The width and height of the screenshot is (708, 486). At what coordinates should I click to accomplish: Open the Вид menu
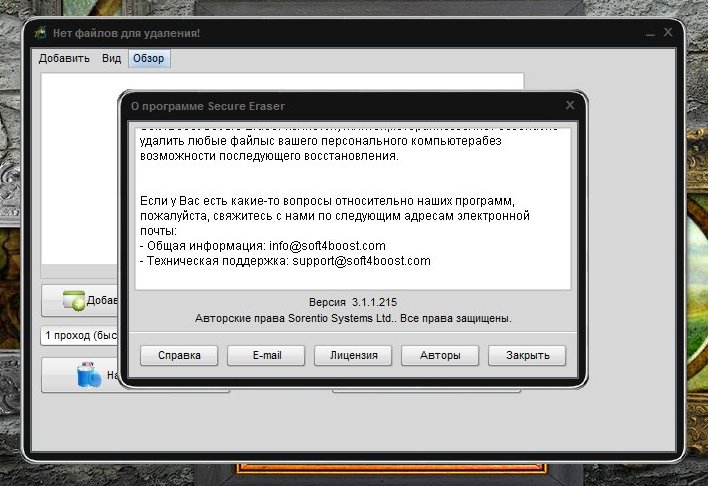pos(111,58)
